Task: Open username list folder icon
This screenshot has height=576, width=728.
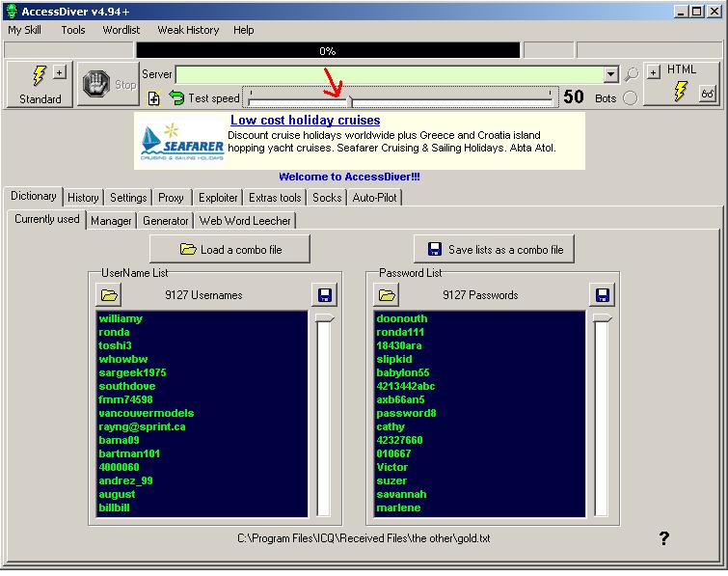Action: tap(109, 295)
